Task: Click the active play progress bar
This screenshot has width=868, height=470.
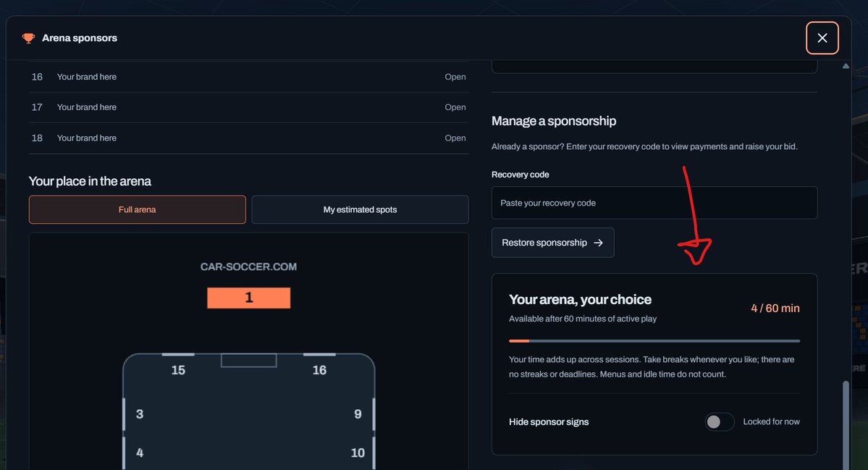Action: [654, 341]
